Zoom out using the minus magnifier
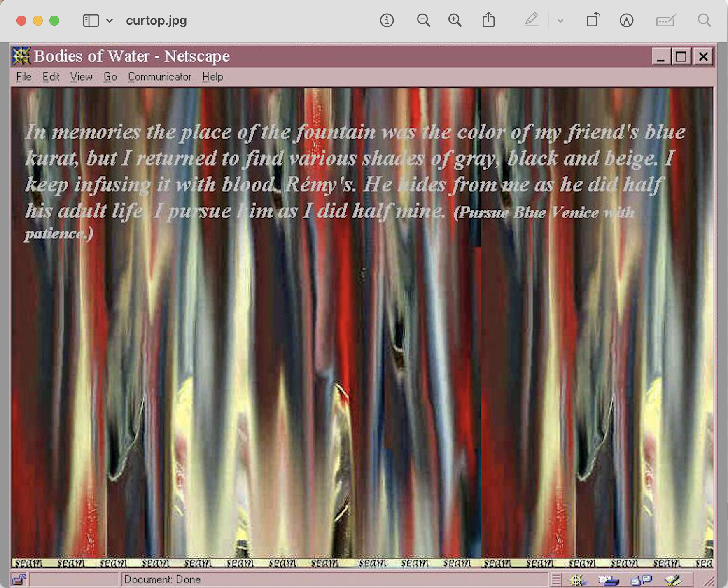Viewport: 728px width, 588px height. coord(423,20)
